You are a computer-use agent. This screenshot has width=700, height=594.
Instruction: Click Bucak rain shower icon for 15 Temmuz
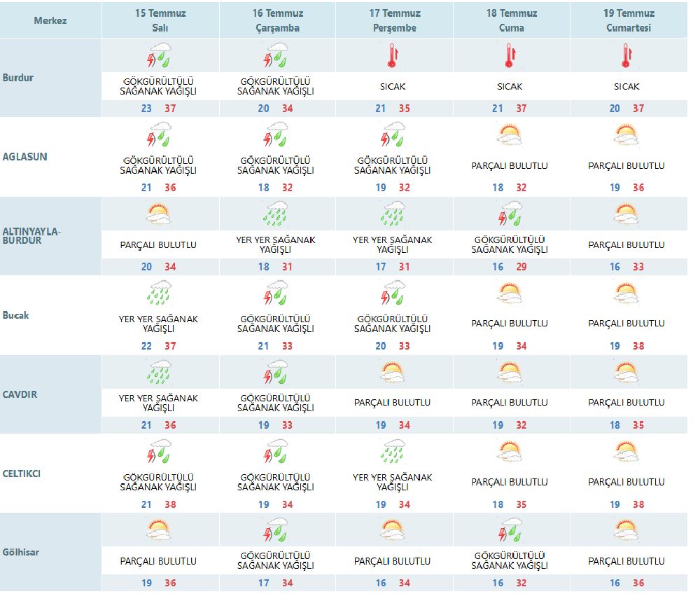[159, 293]
